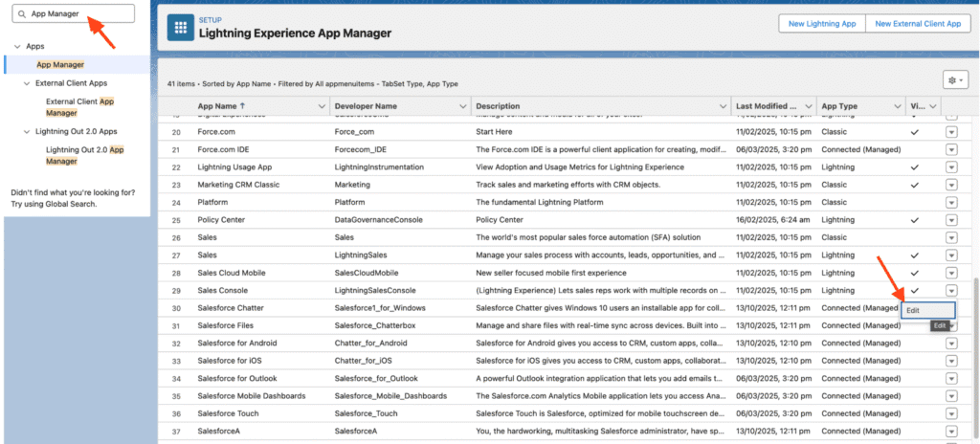Open row actions for SalesforceA
Viewport: 980px width, 444px height.
(x=951, y=431)
